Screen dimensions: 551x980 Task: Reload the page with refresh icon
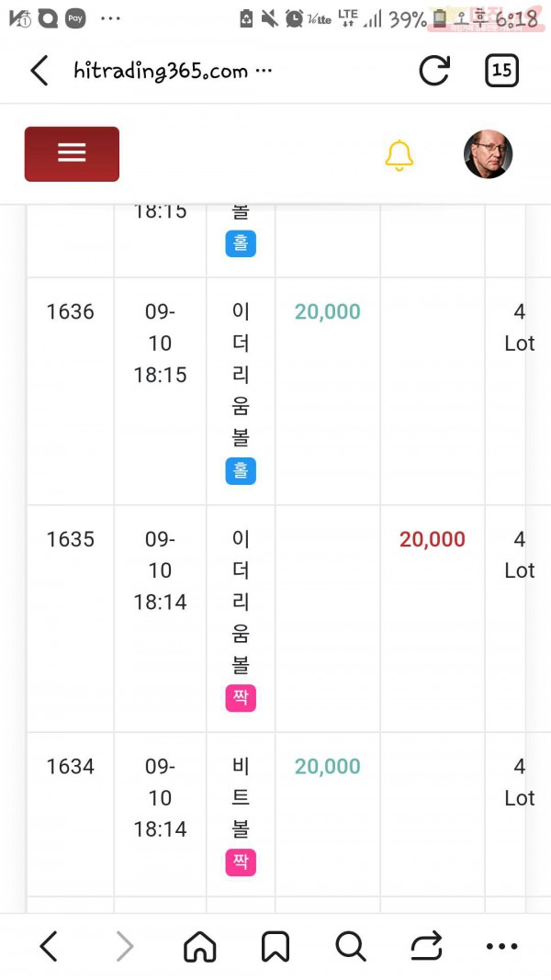(434, 70)
